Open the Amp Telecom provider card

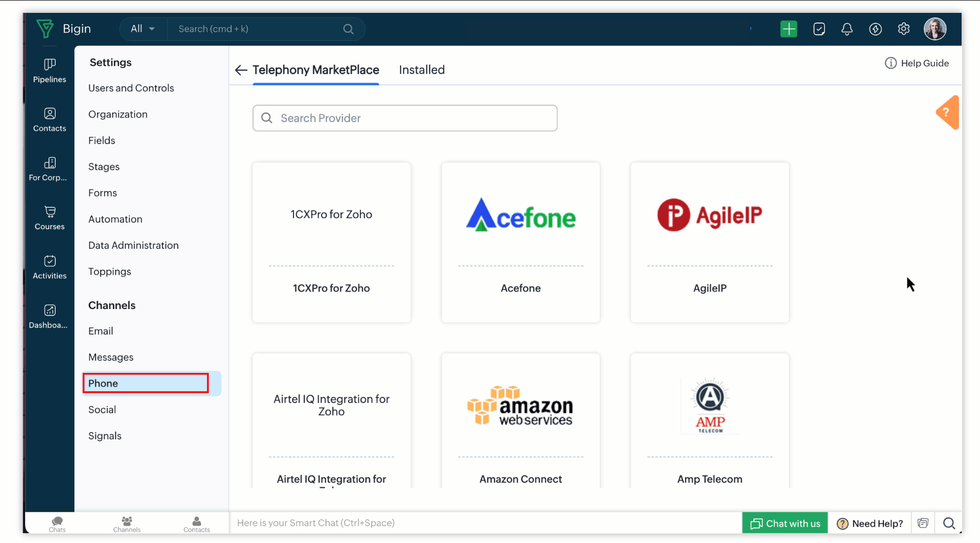[709, 420]
